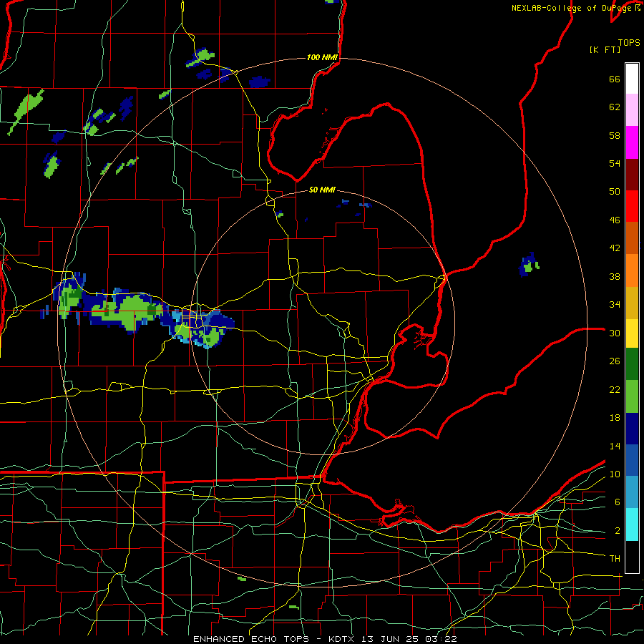This screenshot has width=644, height=644.
Task: Select the yellow legend segment near 30
Action: [x=632, y=333]
